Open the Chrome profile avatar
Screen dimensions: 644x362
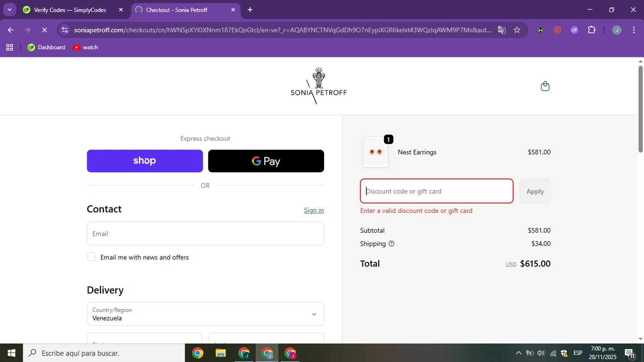617,30
